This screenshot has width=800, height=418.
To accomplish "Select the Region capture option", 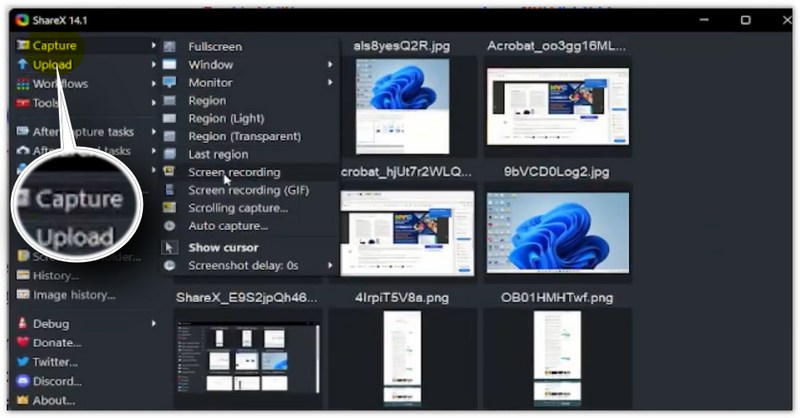I will (207, 101).
